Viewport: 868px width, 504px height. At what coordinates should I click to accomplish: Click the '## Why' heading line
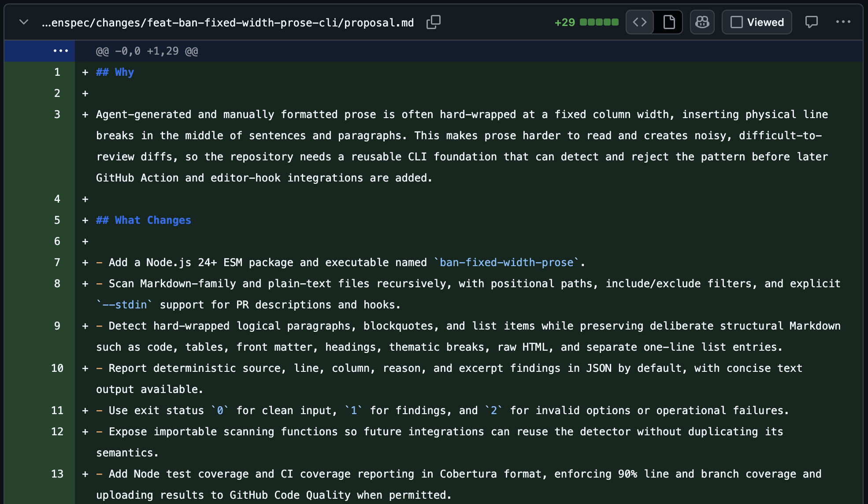coord(115,72)
